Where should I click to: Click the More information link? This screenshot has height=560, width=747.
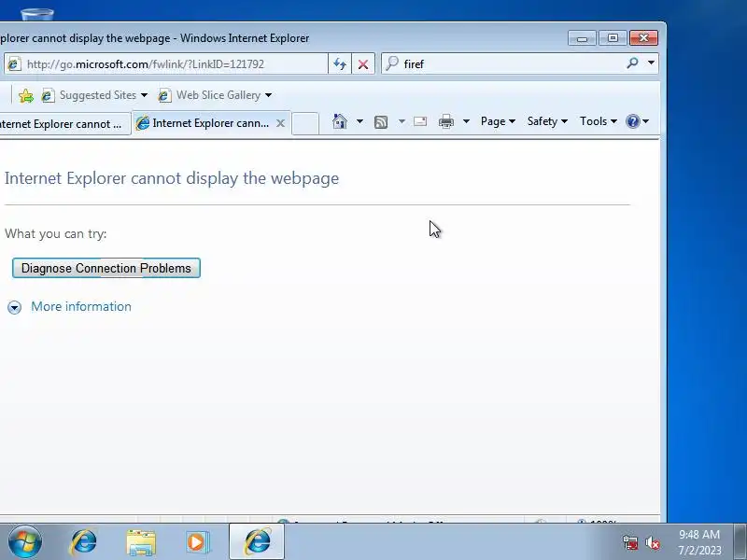click(81, 306)
